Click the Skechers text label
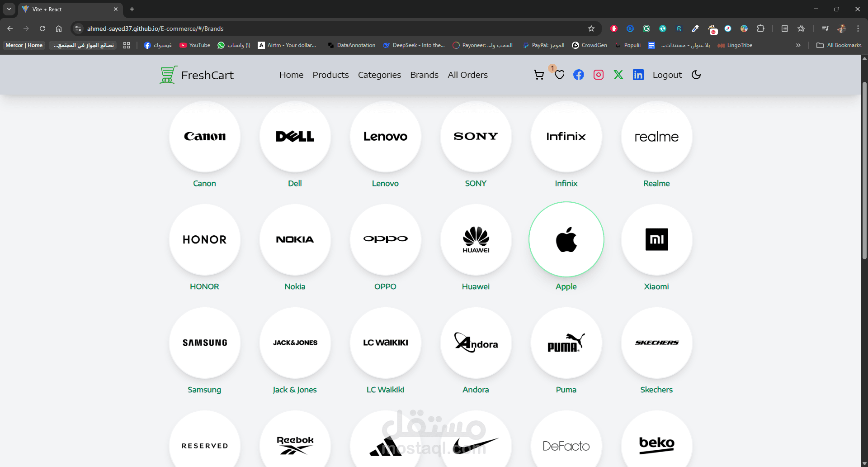Viewport: 868px width, 467px height. 656,390
